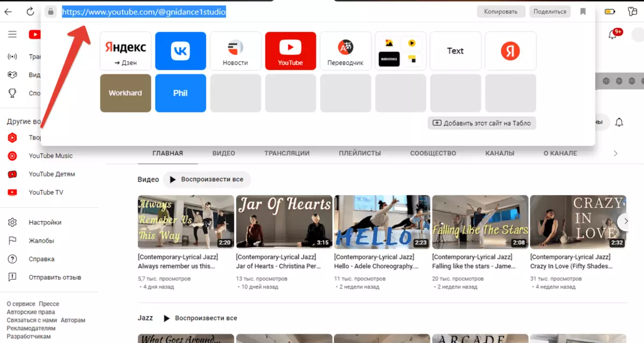Viewport: 644px width, 343px height.
Task: Click the YouTube Music sidebar icon
Action: tap(12, 156)
